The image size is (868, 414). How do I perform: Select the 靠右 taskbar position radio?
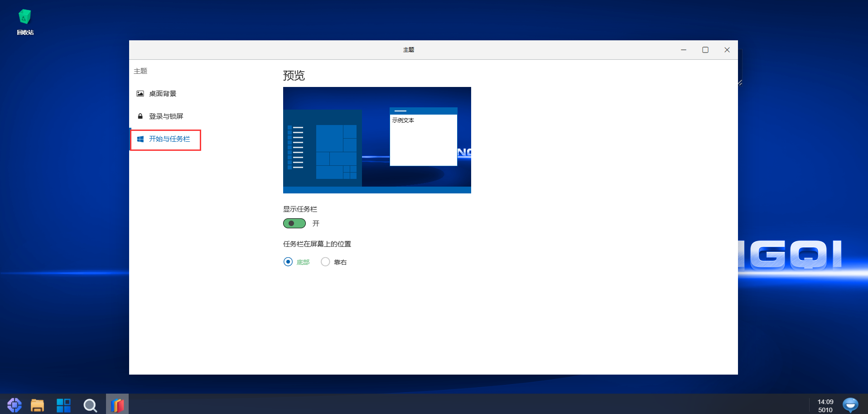tap(325, 262)
